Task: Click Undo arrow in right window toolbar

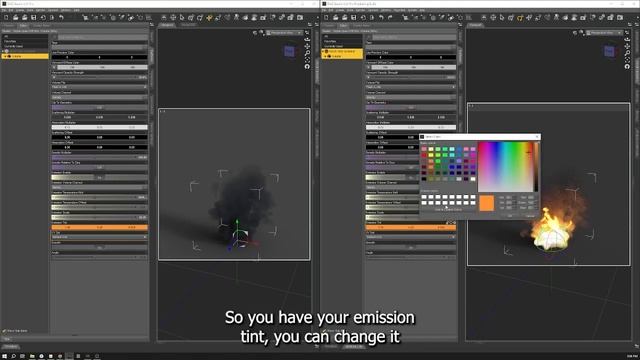Action: click(381, 18)
